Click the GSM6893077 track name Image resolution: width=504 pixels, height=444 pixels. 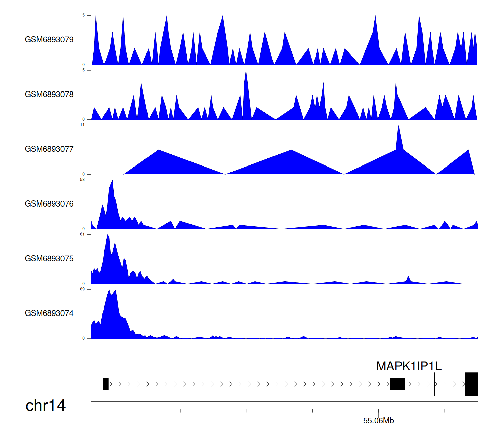coord(49,149)
